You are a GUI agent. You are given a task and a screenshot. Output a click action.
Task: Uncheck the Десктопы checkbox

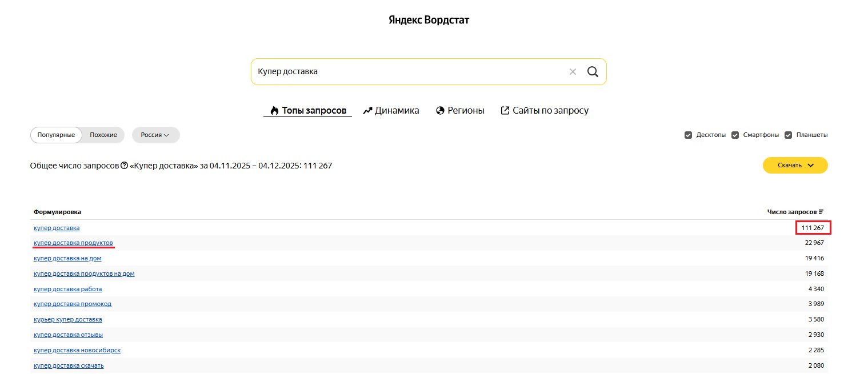[689, 135]
